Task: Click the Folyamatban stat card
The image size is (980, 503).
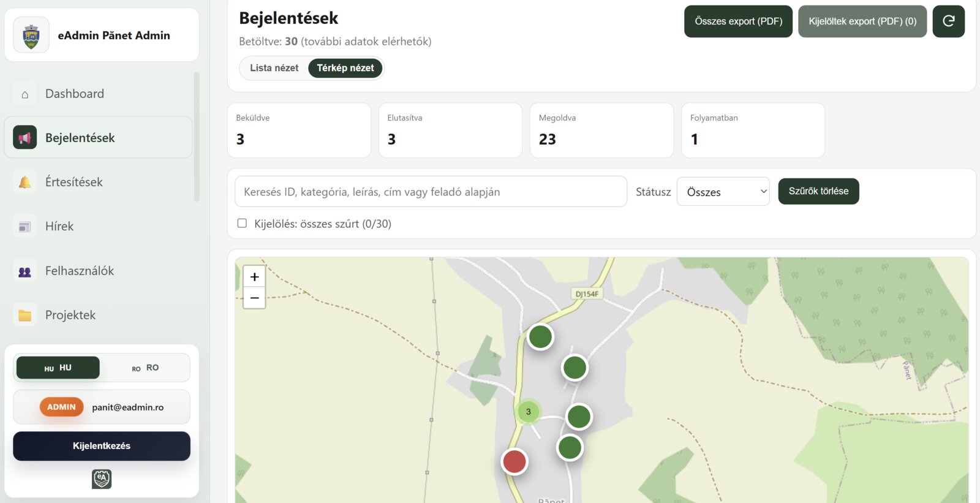Action: [x=753, y=130]
